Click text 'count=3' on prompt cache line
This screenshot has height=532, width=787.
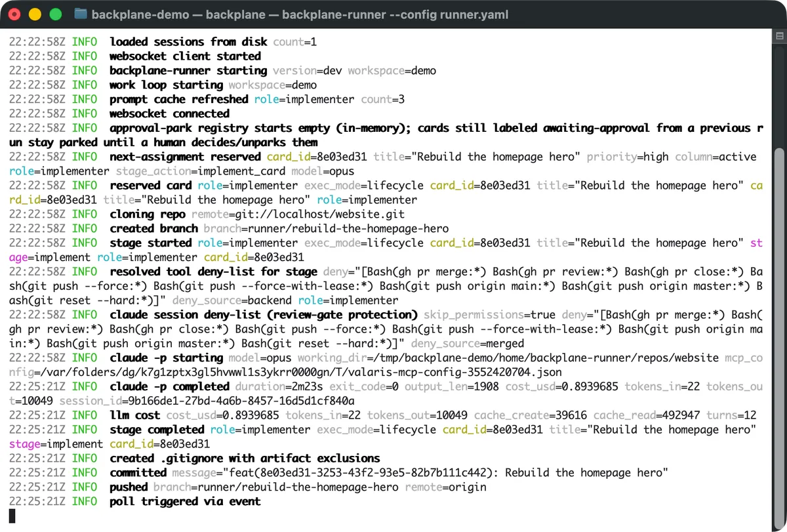[x=383, y=100]
